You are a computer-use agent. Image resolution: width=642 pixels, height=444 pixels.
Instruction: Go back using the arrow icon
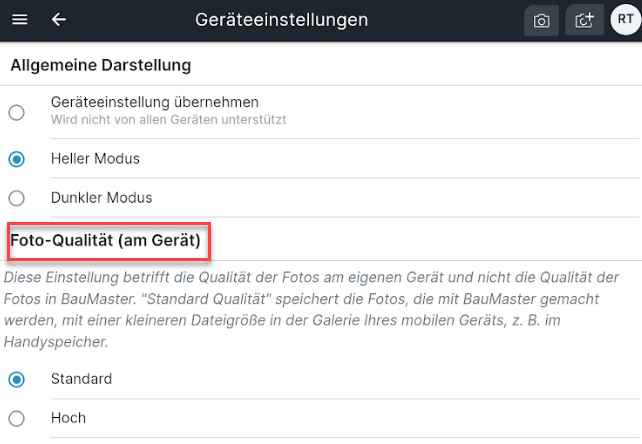[x=59, y=19]
